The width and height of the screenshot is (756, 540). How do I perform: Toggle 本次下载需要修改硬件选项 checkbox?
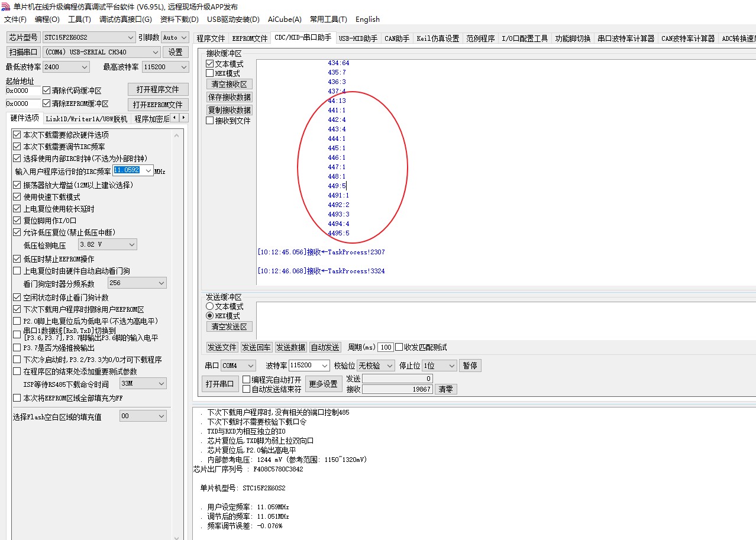(17, 135)
